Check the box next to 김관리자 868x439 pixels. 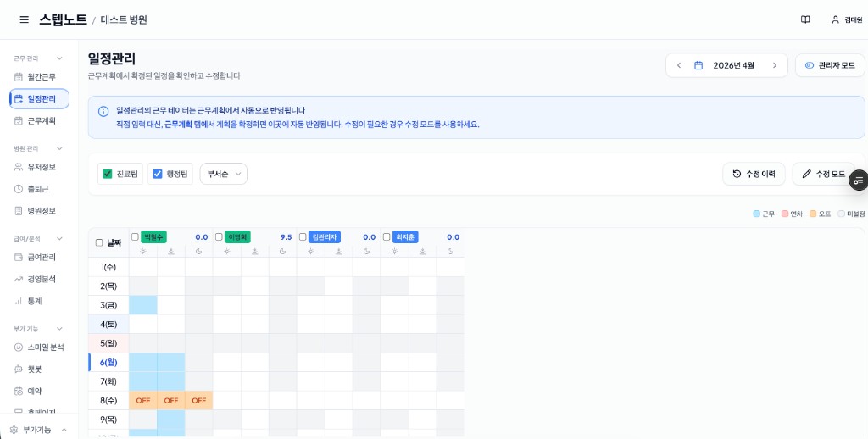pos(303,237)
